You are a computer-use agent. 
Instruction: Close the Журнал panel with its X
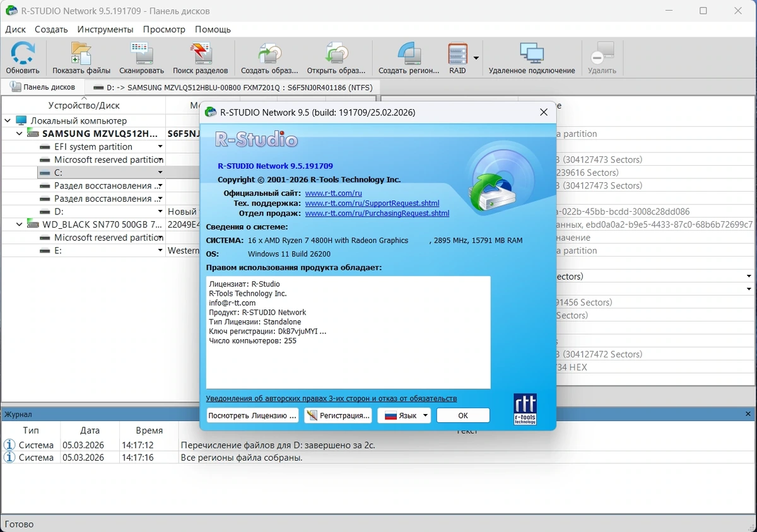(x=748, y=414)
